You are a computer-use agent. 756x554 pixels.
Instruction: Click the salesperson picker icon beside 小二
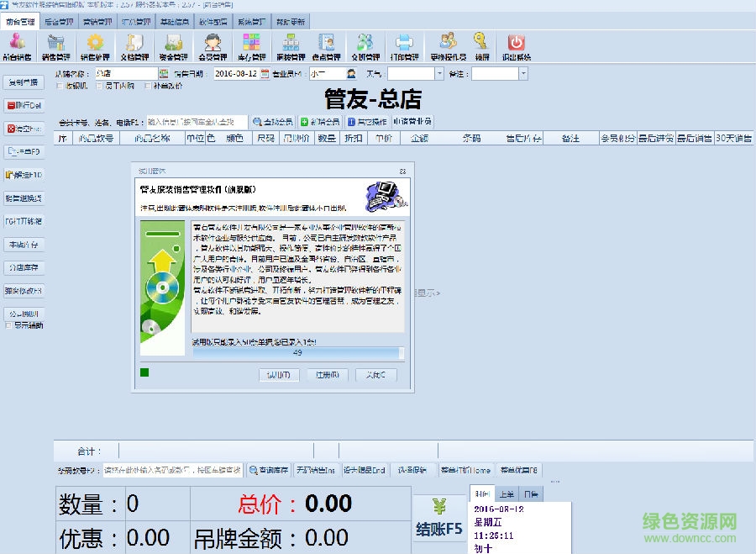click(x=351, y=74)
